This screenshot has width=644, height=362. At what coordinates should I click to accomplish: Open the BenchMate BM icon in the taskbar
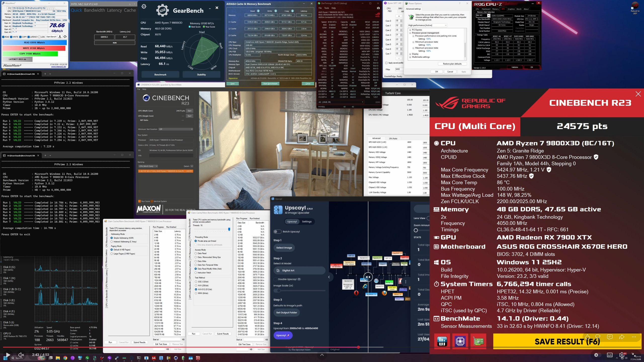[169, 358]
